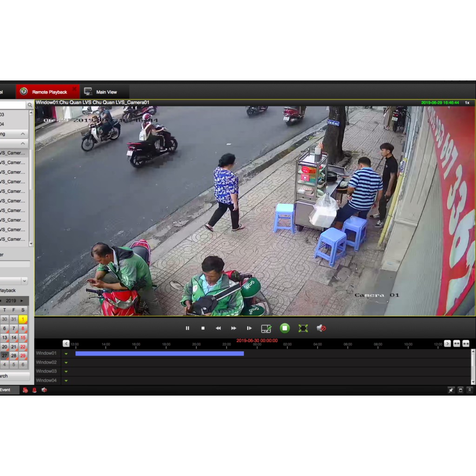Click the green stop-all-playback circle icon

[x=285, y=328]
